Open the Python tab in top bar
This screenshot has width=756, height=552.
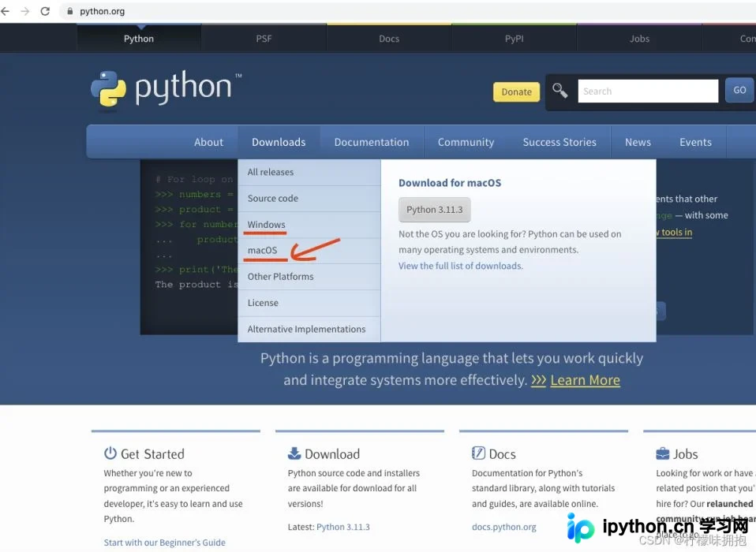pos(139,39)
